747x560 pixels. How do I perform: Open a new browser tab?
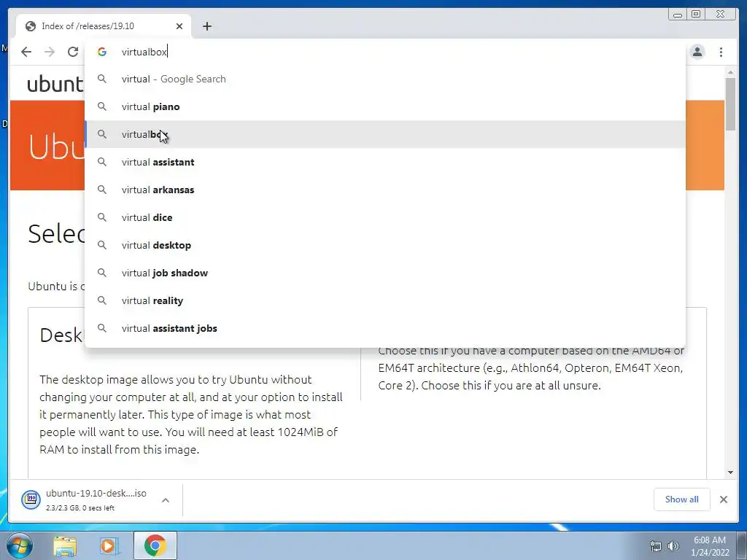point(206,26)
